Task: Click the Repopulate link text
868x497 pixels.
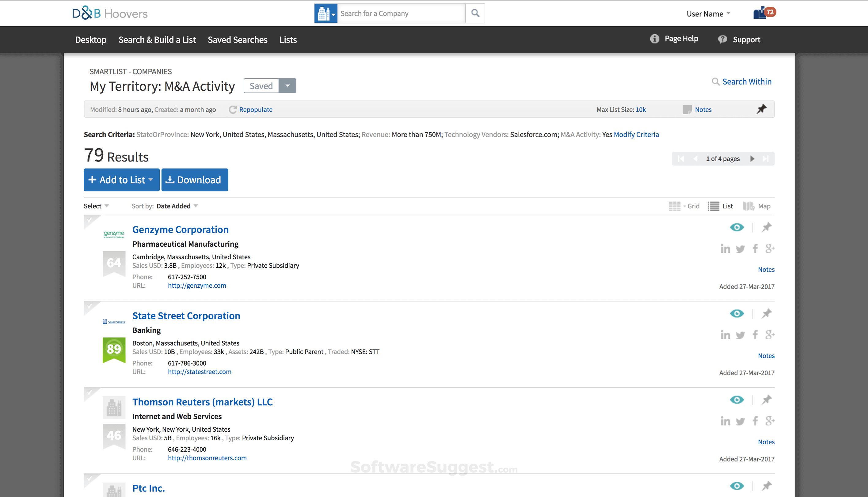Action: [x=256, y=110]
